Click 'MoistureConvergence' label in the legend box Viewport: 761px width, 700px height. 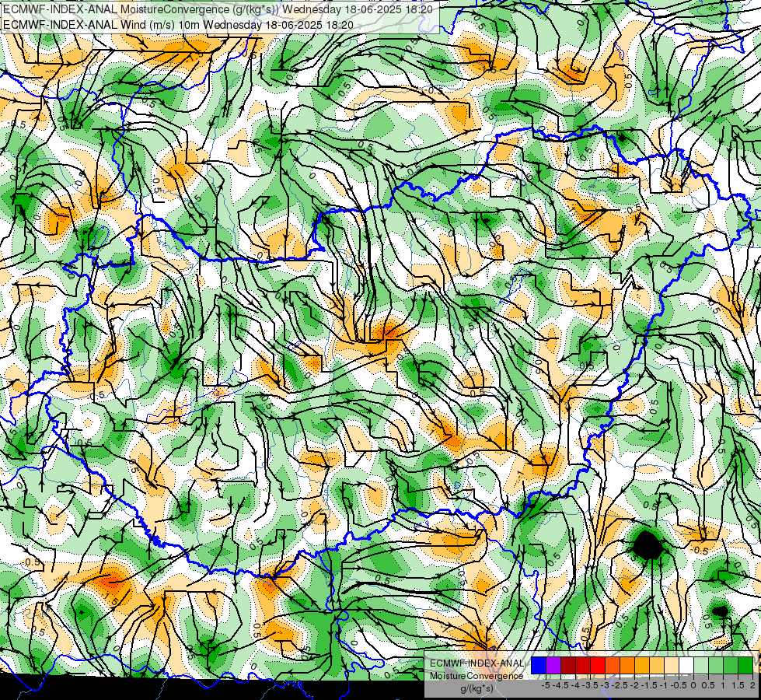click(476, 676)
